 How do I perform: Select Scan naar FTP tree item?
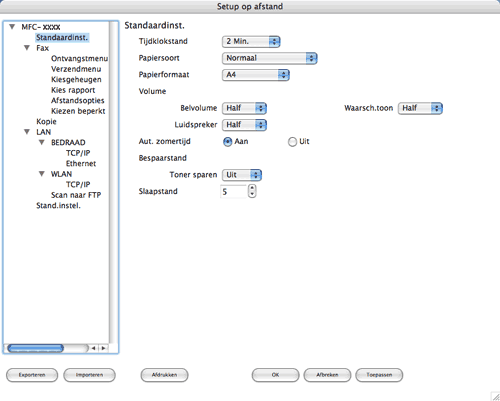point(76,195)
